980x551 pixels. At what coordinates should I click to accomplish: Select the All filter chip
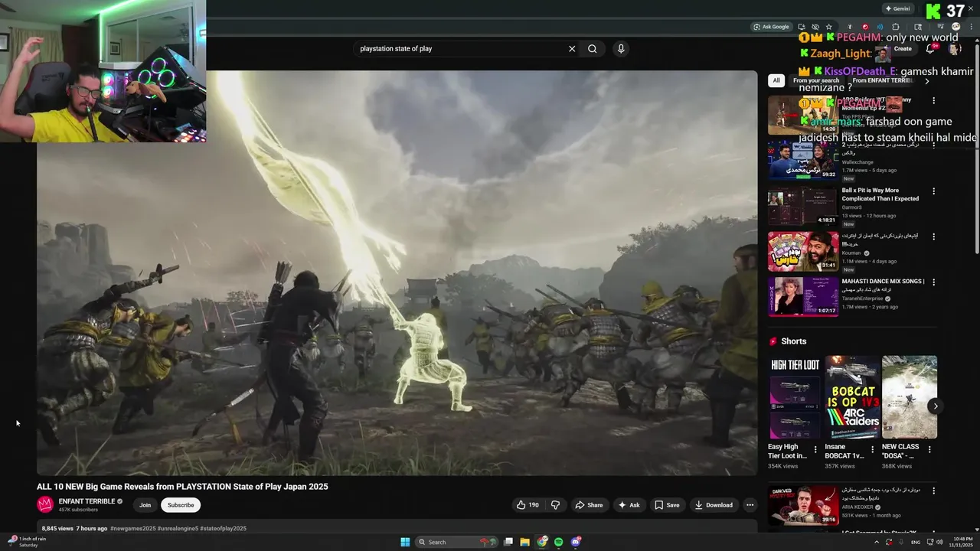(x=776, y=80)
